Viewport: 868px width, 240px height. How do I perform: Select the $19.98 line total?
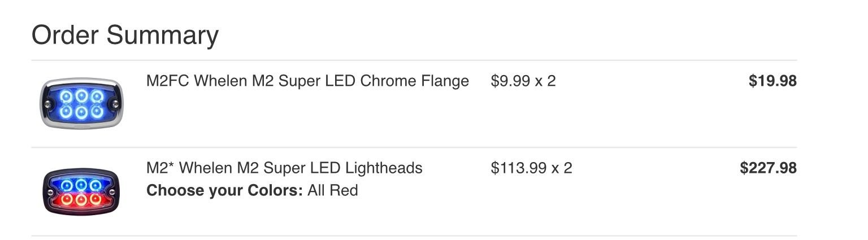[772, 81]
